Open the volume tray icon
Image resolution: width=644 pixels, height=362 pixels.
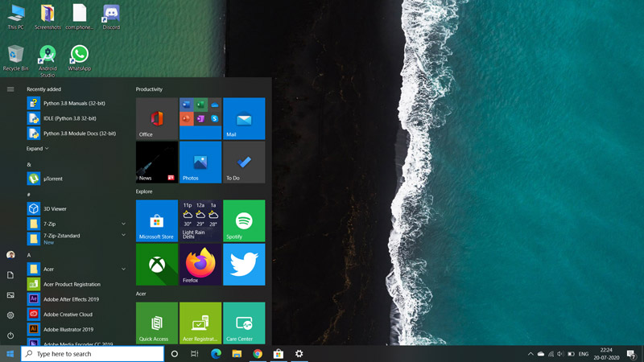coord(560,354)
